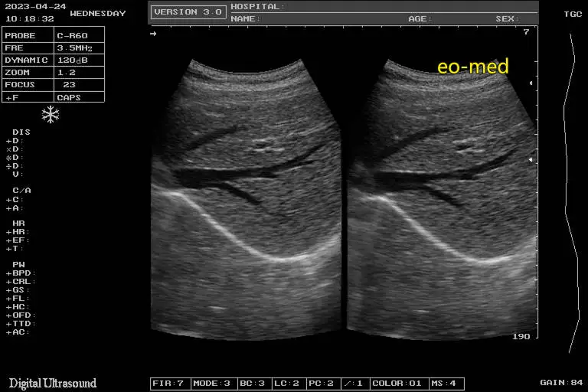Image resolution: width=588 pixels, height=392 pixels.
Task: Click the PC:2 status cell
Action: [323, 384]
